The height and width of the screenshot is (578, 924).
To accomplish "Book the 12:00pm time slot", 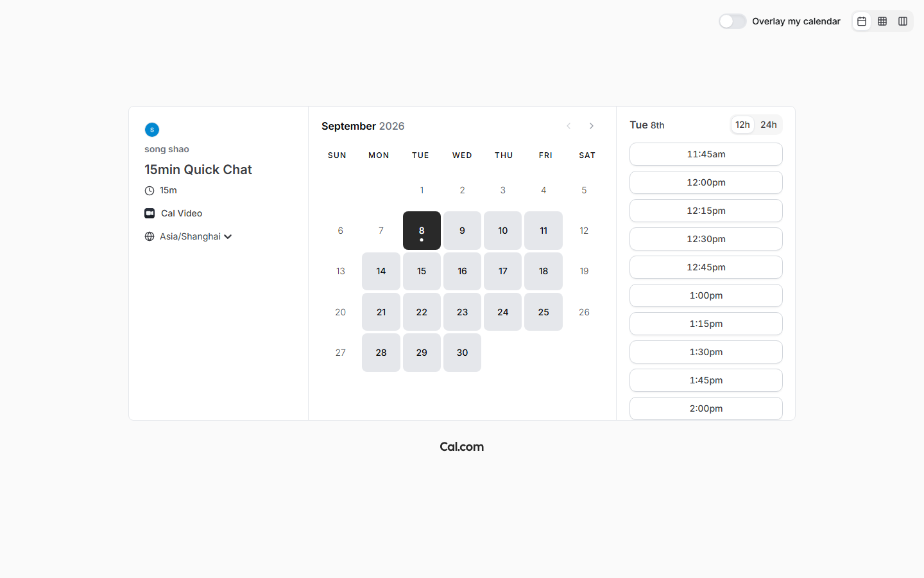I will pyautogui.click(x=706, y=182).
